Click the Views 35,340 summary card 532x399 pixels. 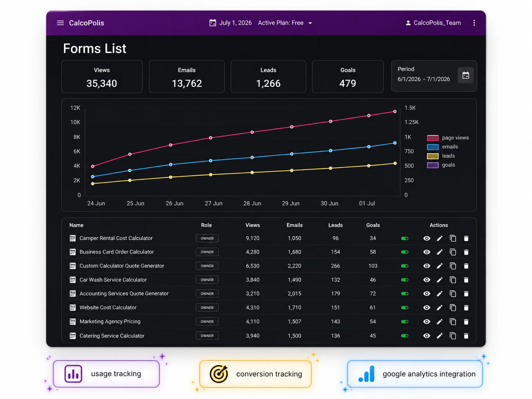pyautogui.click(x=102, y=77)
